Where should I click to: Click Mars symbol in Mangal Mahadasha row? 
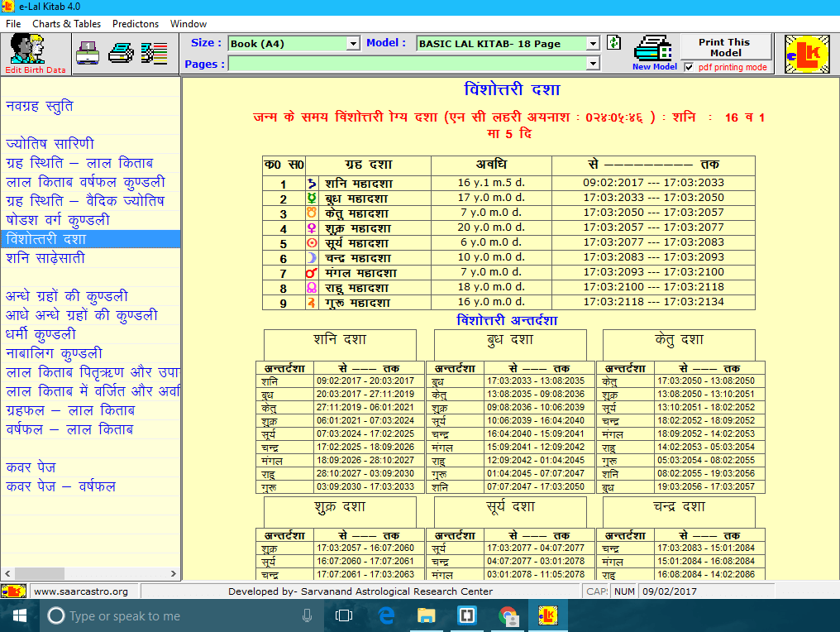point(311,273)
